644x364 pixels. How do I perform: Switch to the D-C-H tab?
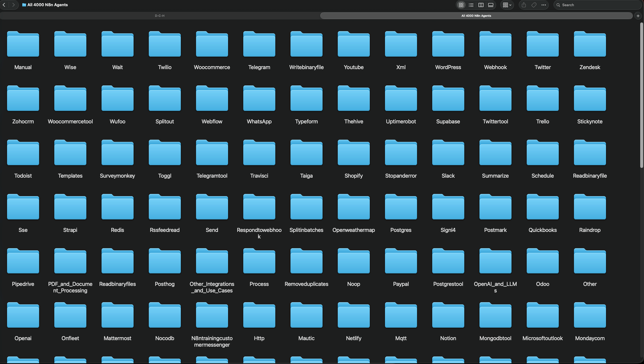tap(160, 16)
